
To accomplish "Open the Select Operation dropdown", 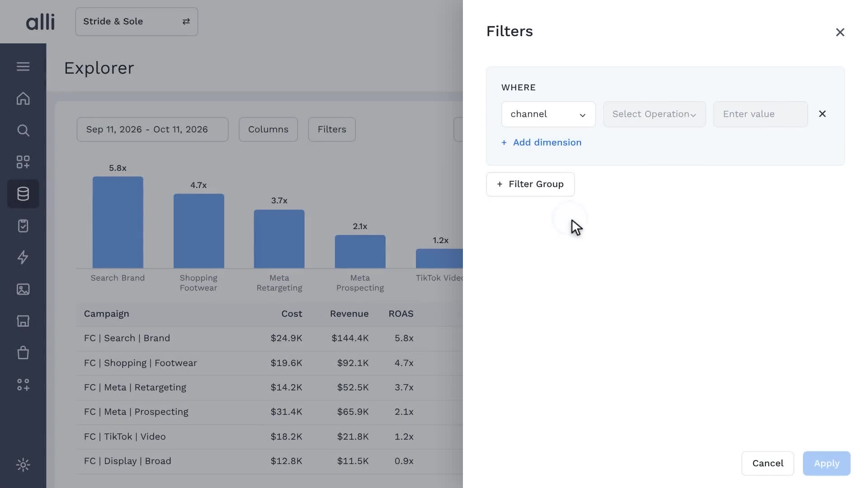I will pos(654,114).
